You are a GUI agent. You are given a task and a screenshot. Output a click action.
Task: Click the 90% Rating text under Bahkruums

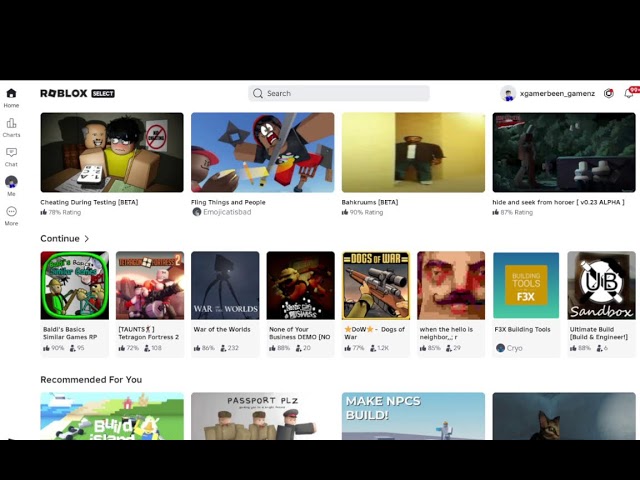click(x=366, y=212)
